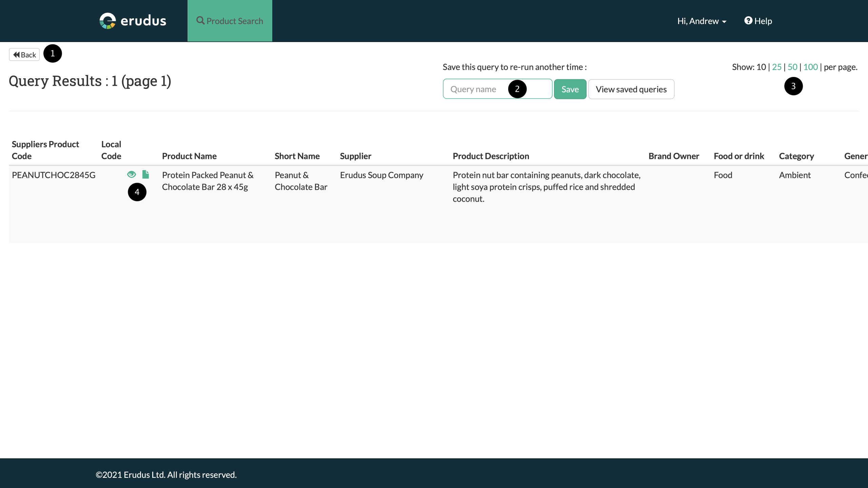Image resolution: width=868 pixels, height=488 pixels.
Task: Click the PEANUTCHOC2845G product code cell
Action: point(54,175)
